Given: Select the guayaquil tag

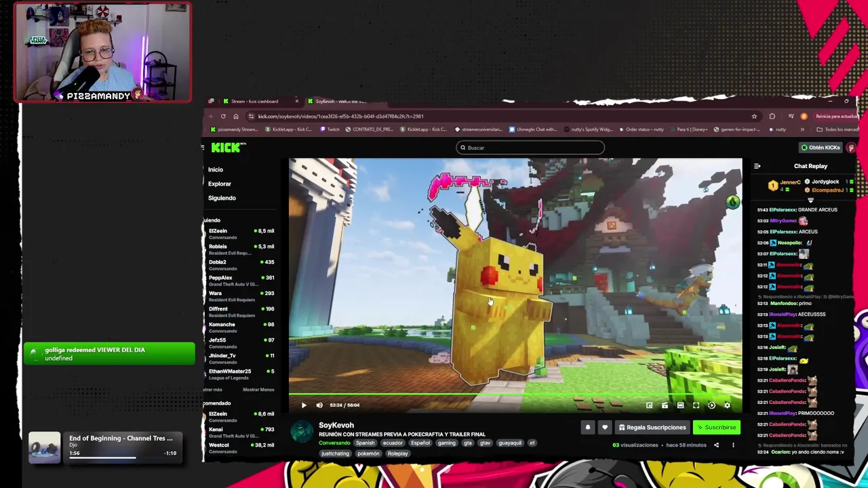Looking at the screenshot, I should pos(509,443).
